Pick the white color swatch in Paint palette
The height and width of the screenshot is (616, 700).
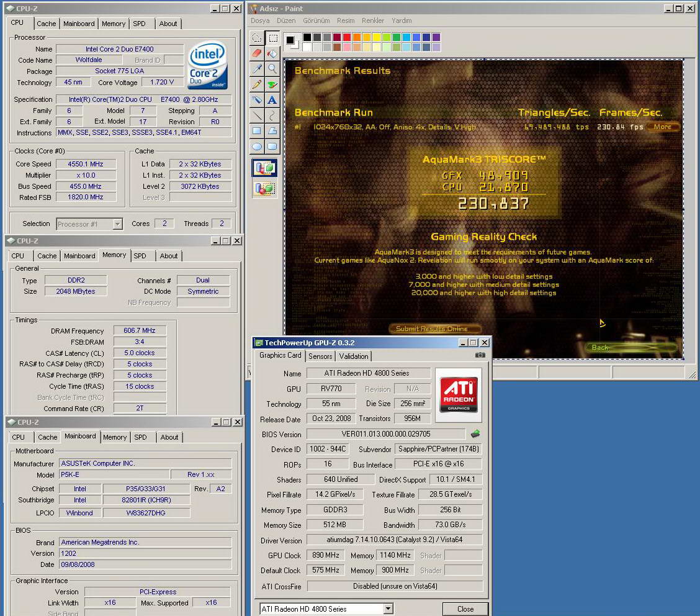(307, 47)
